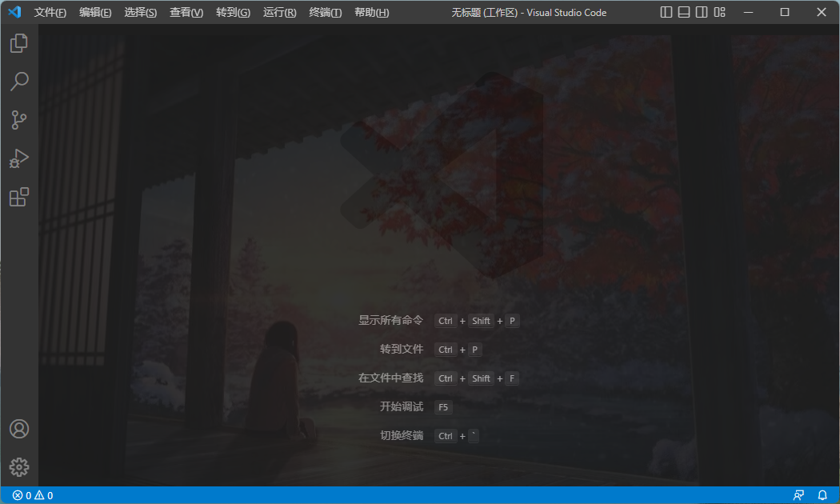Click the window title text
Image resolution: width=840 pixels, height=504 pixels.
[x=529, y=12]
